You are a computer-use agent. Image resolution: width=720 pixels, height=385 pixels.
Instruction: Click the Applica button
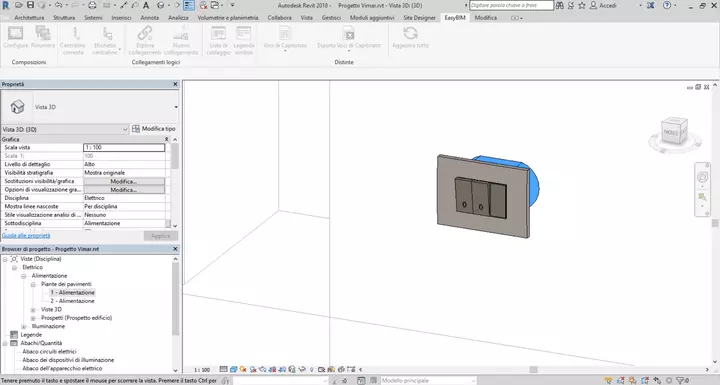click(x=161, y=236)
